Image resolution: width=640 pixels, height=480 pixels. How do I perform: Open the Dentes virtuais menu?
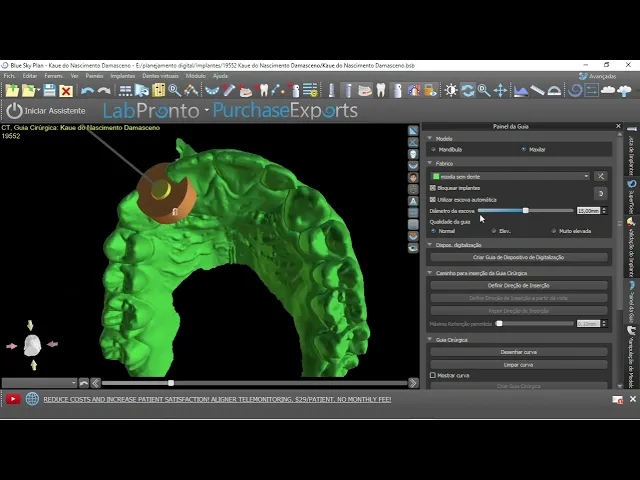tap(160, 76)
